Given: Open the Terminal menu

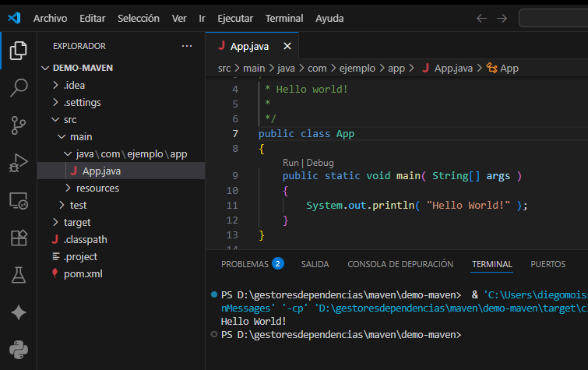Looking at the screenshot, I should (x=284, y=18).
